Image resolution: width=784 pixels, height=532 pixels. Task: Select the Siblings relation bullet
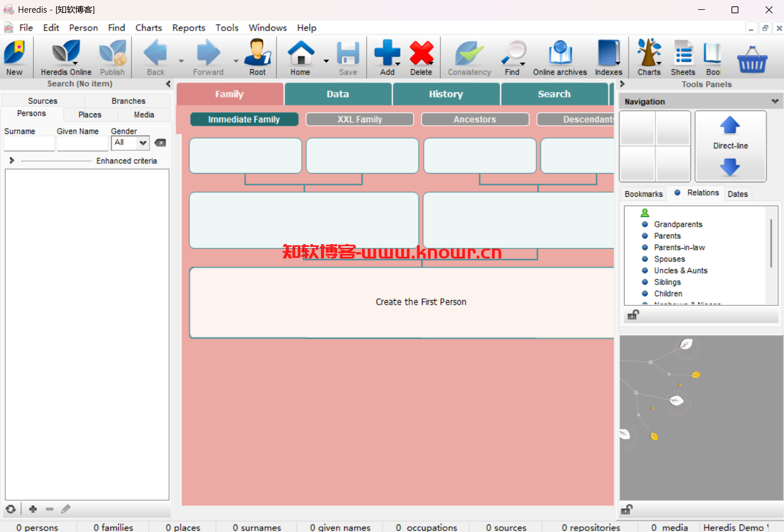pos(645,282)
